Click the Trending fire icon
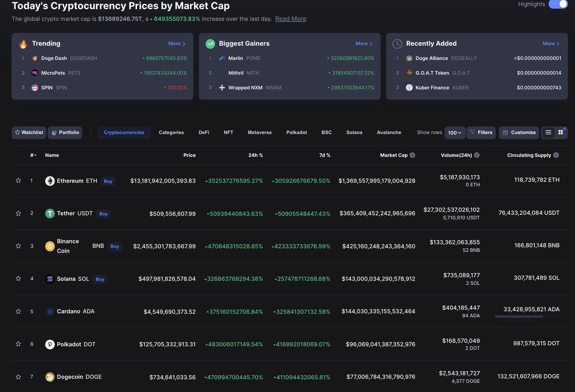Screen dimensions: 575x392 pos(23,44)
